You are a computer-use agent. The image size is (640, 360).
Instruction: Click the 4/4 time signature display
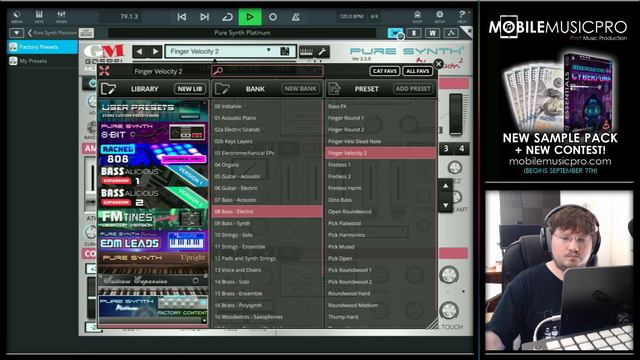374,16
